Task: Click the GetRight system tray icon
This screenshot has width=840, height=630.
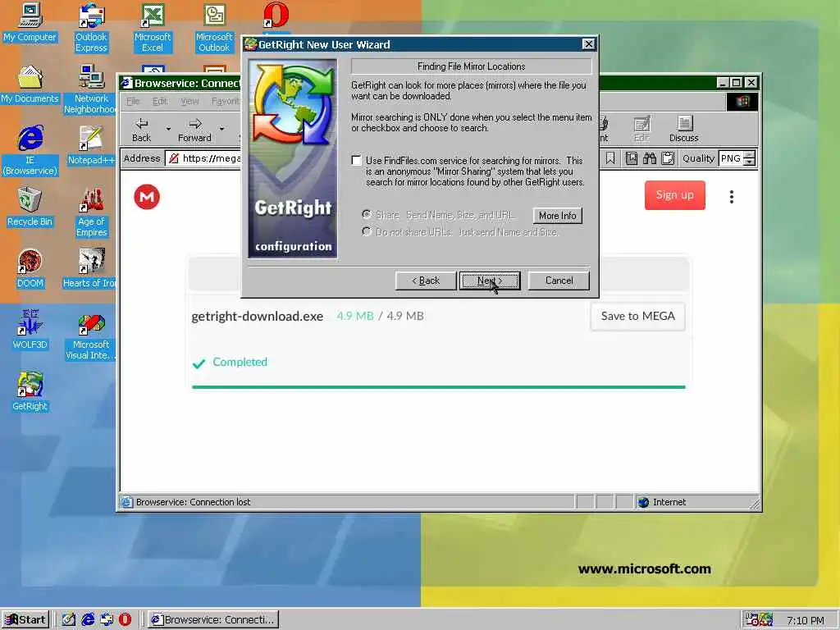Action: pyautogui.click(x=767, y=620)
